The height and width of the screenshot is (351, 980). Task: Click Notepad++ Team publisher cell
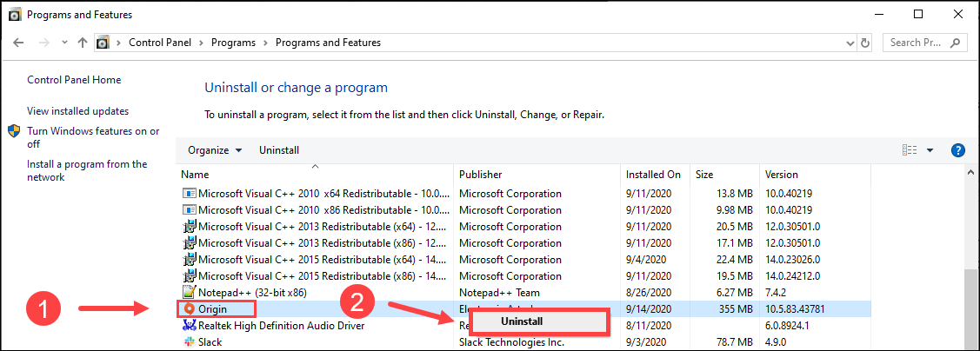(499, 292)
